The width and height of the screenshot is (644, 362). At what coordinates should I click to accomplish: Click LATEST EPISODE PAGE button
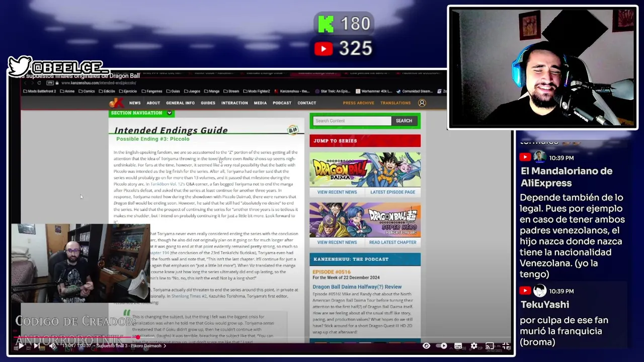tap(392, 192)
